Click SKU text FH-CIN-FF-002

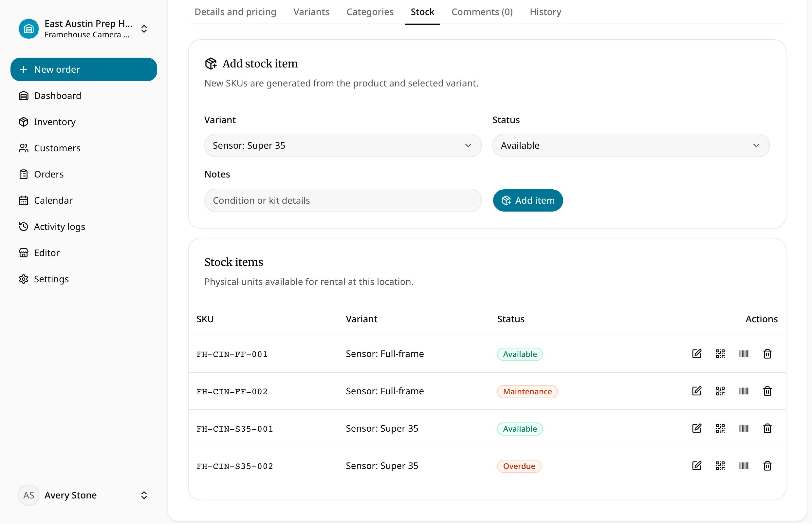(232, 392)
